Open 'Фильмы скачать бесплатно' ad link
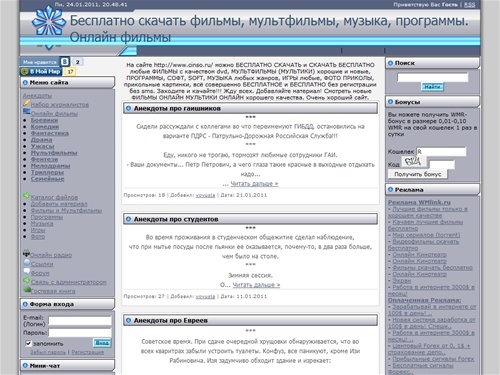Image resolution: width=500 pixels, height=375 pixels. tap(432, 268)
